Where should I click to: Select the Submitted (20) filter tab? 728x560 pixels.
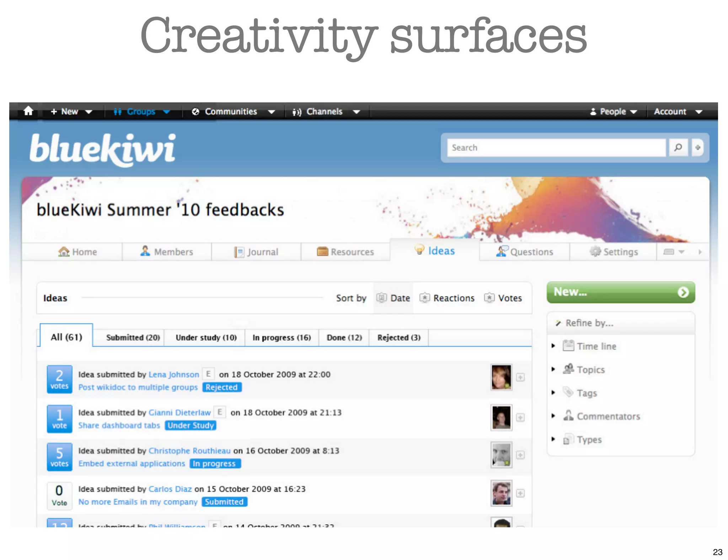[133, 337]
